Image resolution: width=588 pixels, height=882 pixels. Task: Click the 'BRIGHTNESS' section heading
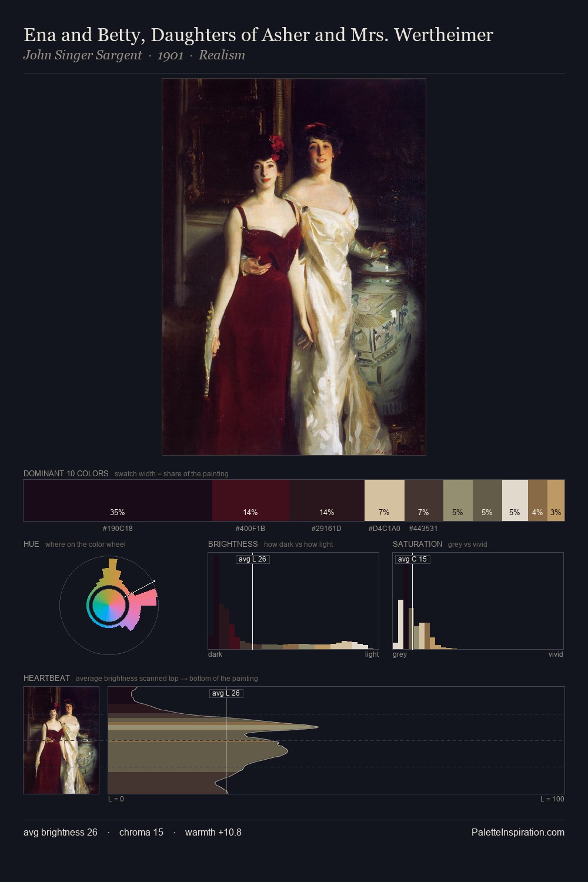coord(233,544)
